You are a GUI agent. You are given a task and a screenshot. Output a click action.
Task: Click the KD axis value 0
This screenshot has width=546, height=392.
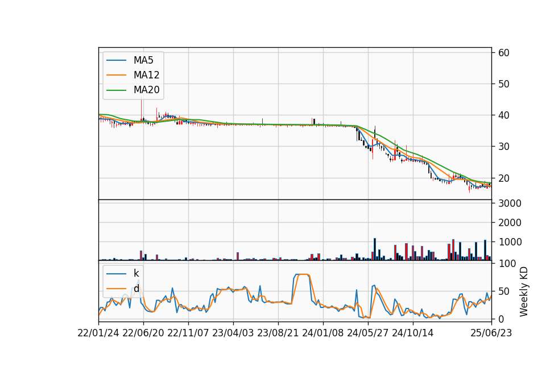click(x=501, y=319)
